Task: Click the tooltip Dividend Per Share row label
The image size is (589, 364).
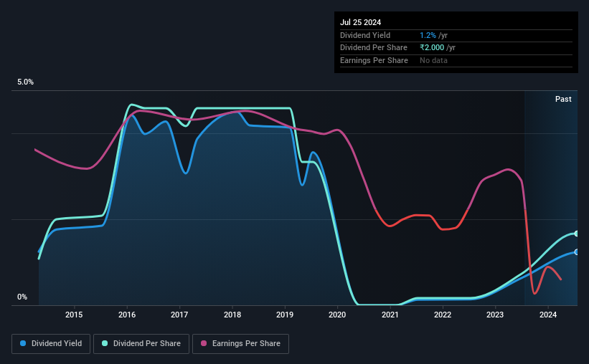Action: (373, 48)
